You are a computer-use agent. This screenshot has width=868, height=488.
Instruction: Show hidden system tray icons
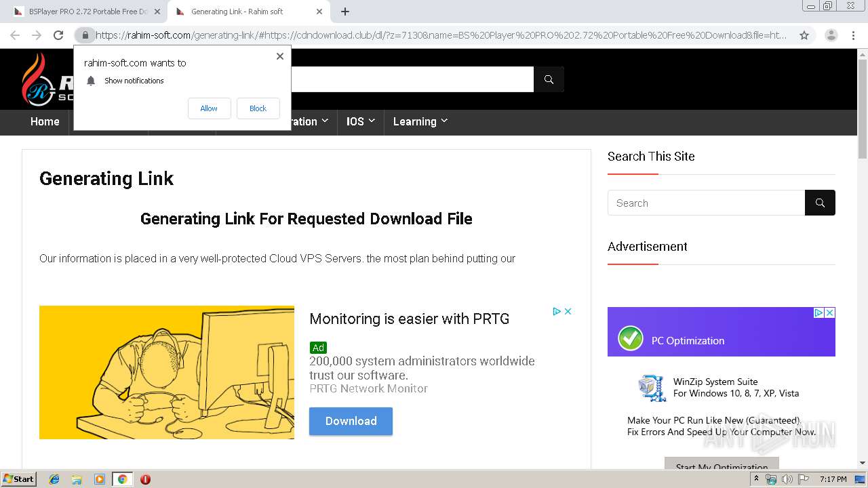coord(756,479)
